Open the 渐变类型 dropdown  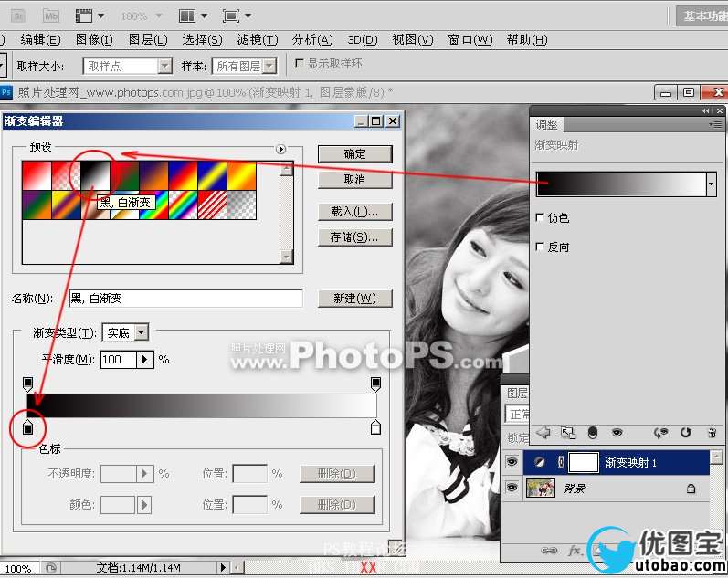click(141, 333)
